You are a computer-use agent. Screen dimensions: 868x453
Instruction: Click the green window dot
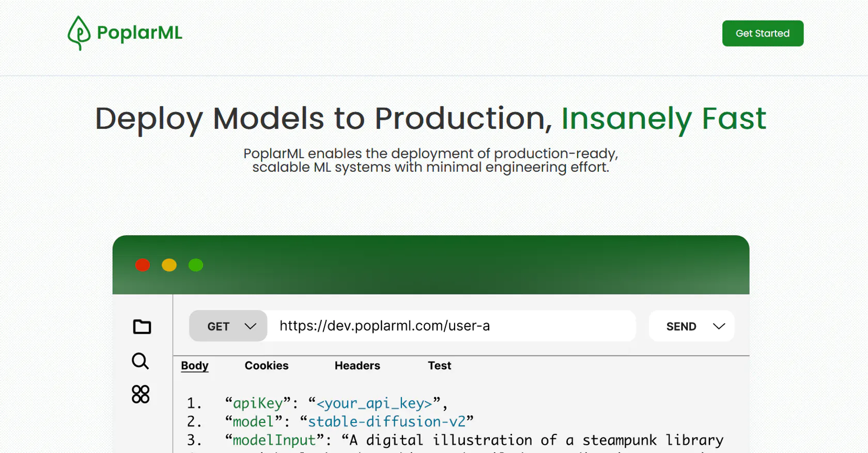click(x=196, y=265)
